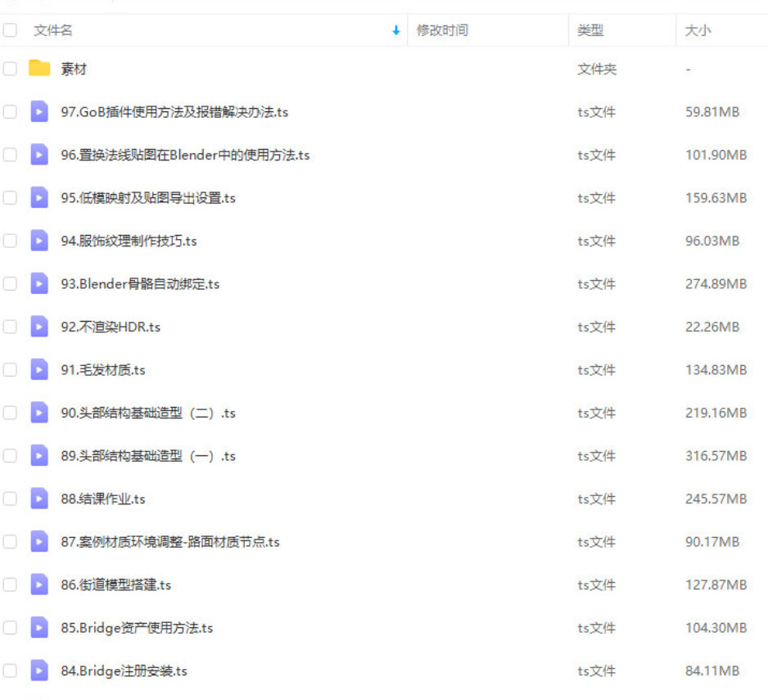
Task: Click size value 84.11MB
Action: (712, 671)
